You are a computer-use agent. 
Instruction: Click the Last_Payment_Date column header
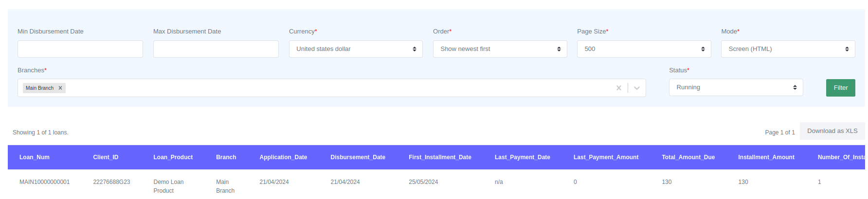[x=522, y=157]
